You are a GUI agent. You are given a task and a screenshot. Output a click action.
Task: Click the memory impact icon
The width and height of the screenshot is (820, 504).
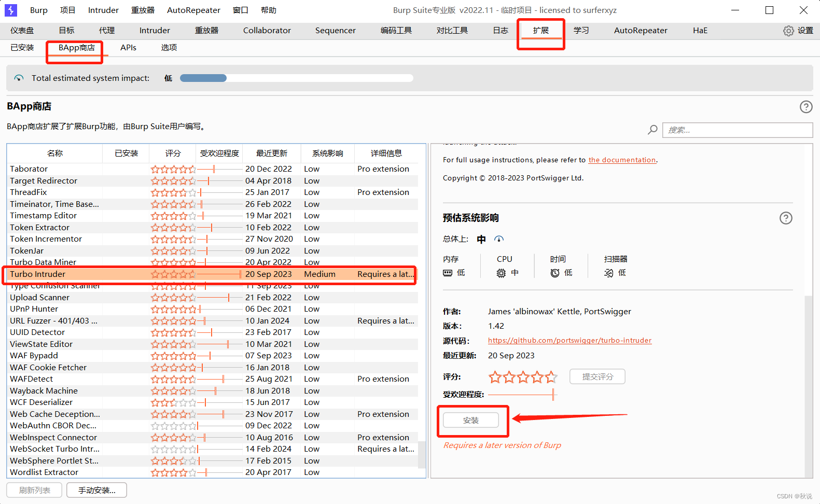(448, 273)
